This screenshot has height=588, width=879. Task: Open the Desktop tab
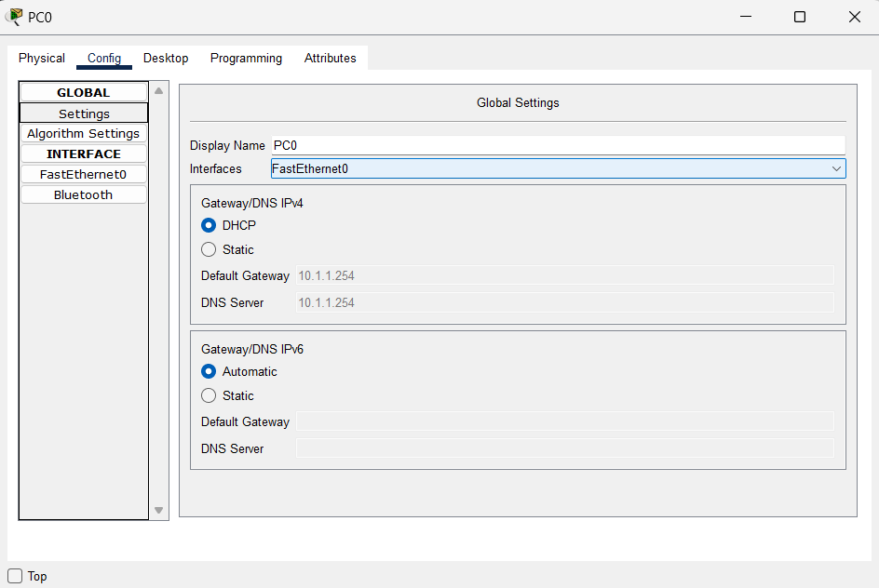[166, 59]
